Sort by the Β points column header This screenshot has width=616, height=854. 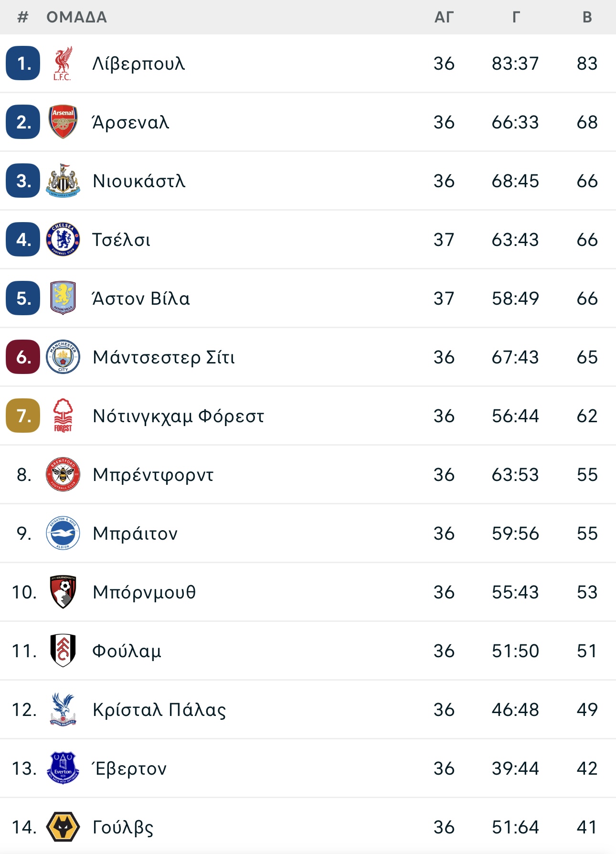[587, 17]
